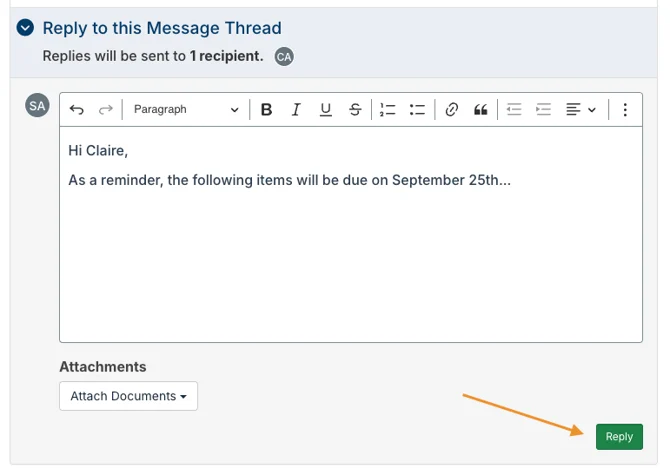
Task: Click the redo arrow icon
Action: 106,110
